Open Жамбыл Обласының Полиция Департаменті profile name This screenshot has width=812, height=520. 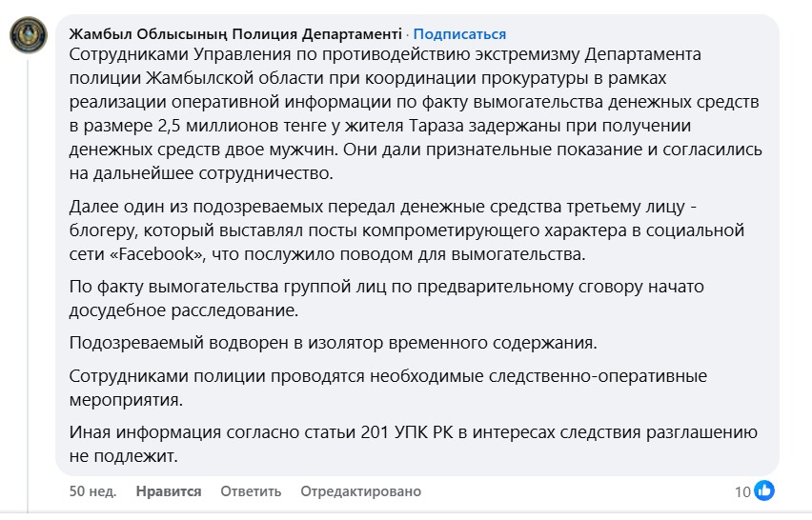(234, 34)
